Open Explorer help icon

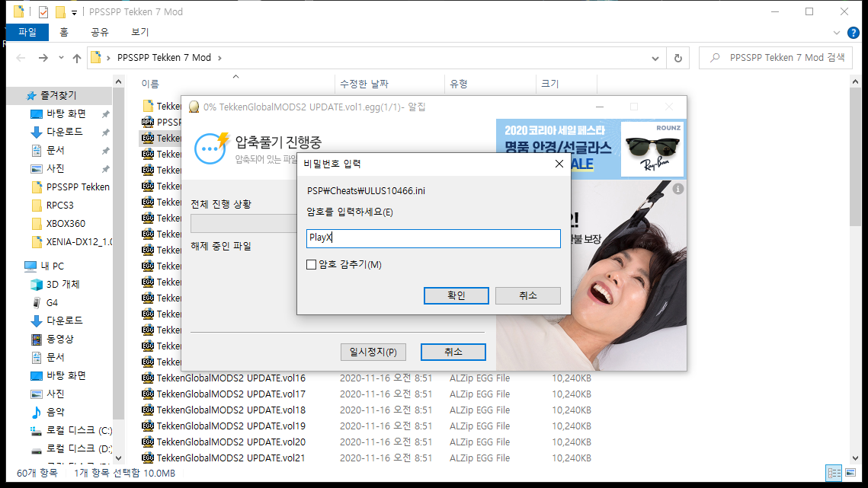click(853, 33)
